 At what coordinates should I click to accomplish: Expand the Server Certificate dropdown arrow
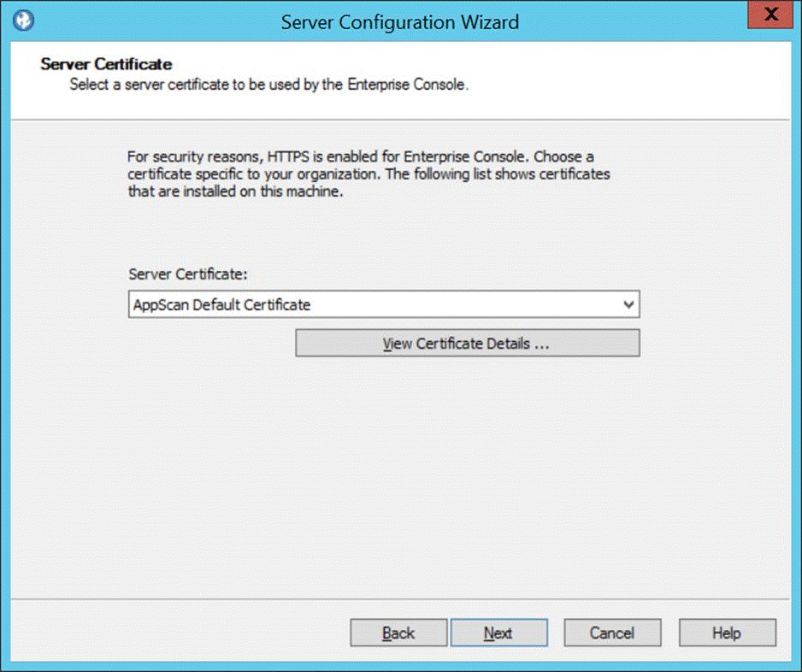(x=629, y=304)
